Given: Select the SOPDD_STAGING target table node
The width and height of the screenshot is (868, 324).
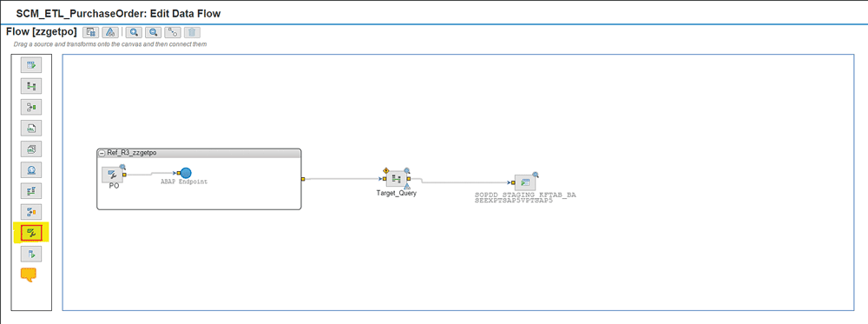Looking at the screenshot, I should (525, 182).
